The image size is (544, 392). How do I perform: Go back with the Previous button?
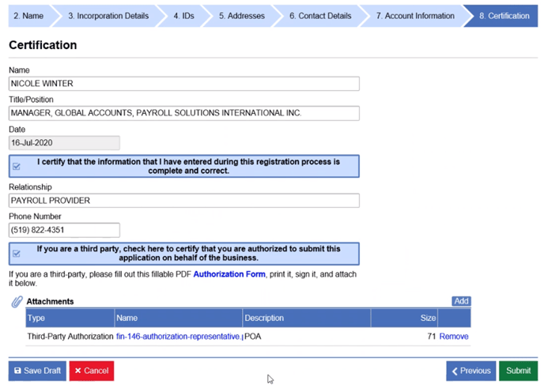pos(470,371)
